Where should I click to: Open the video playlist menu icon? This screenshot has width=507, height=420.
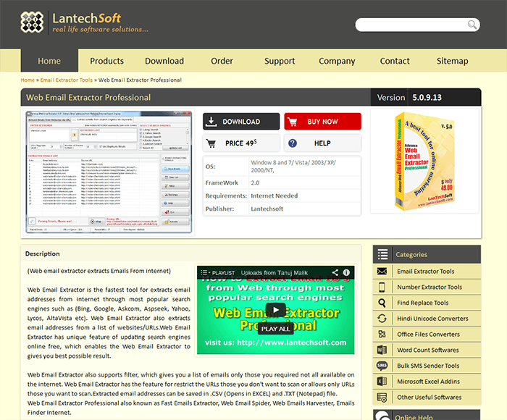[x=205, y=272]
